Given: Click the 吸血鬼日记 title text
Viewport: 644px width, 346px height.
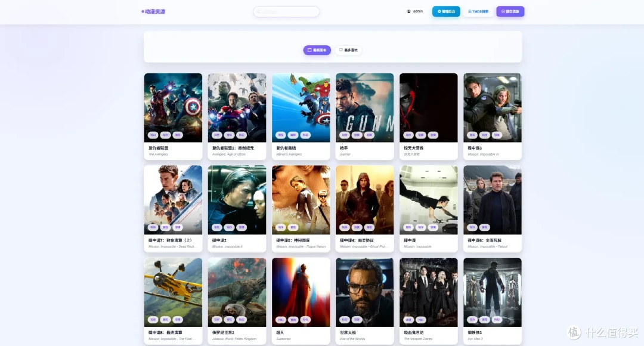Looking at the screenshot, I should tap(414, 332).
